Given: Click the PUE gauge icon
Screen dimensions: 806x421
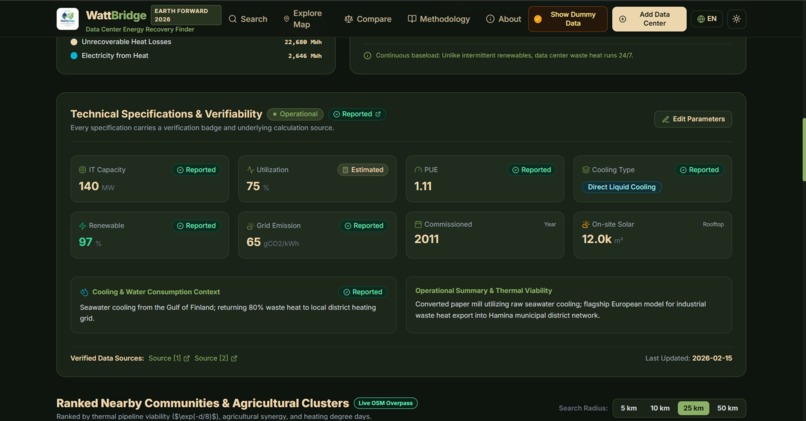Looking at the screenshot, I should pos(418,170).
